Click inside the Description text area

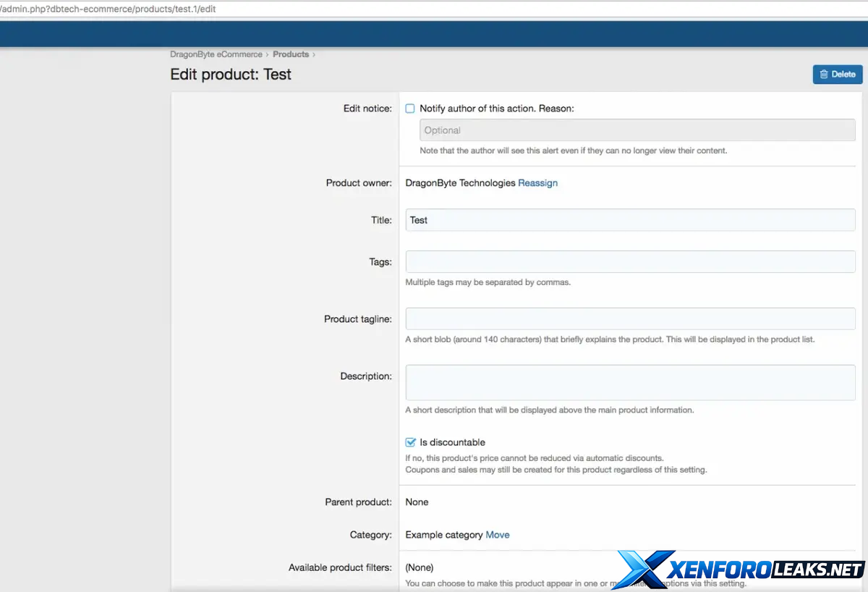pos(629,382)
